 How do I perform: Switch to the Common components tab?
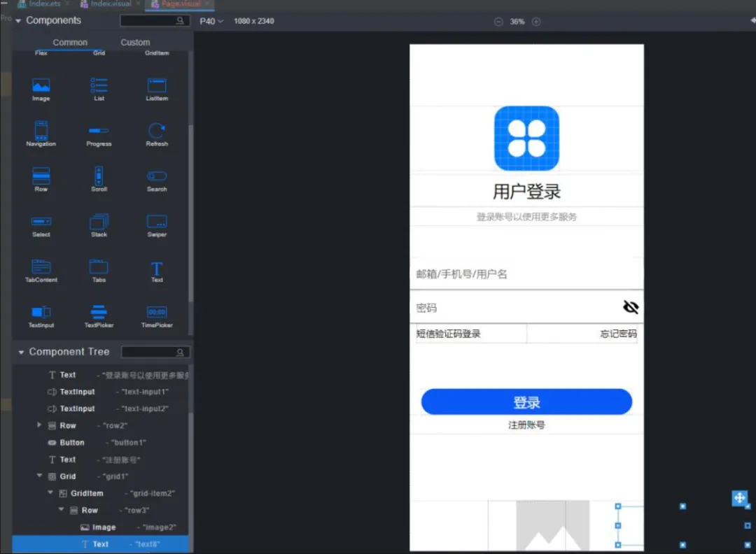click(x=70, y=43)
